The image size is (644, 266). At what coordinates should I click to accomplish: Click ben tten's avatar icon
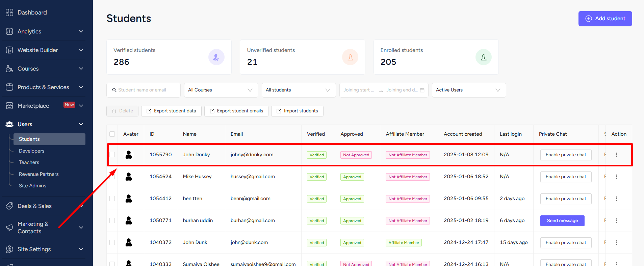click(x=129, y=198)
